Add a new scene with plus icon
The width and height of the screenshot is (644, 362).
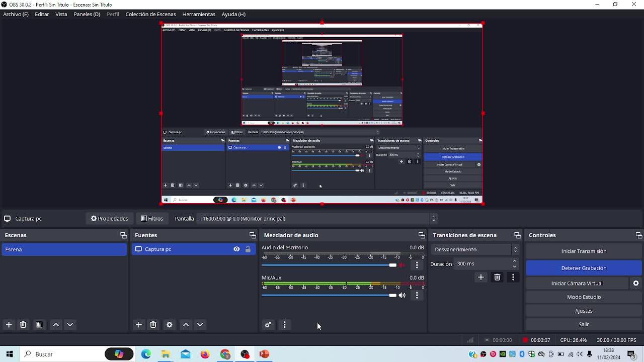pos(9,325)
